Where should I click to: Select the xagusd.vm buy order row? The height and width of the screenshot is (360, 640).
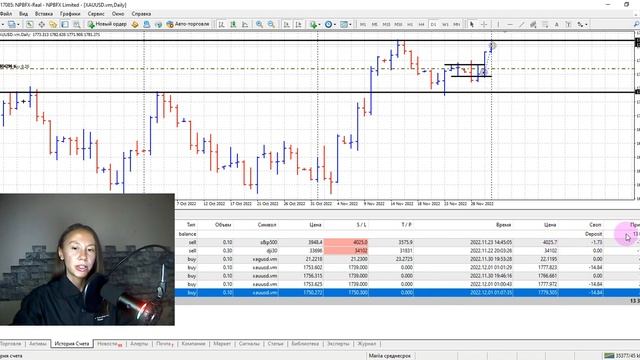pyautogui.click(x=407, y=259)
